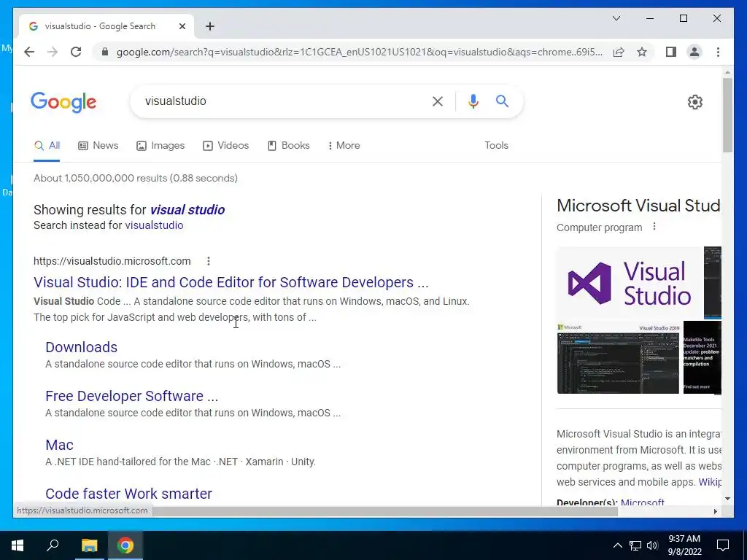The image size is (747, 560).
Task: Go to the Google logo homepage
Action: pos(63,102)
